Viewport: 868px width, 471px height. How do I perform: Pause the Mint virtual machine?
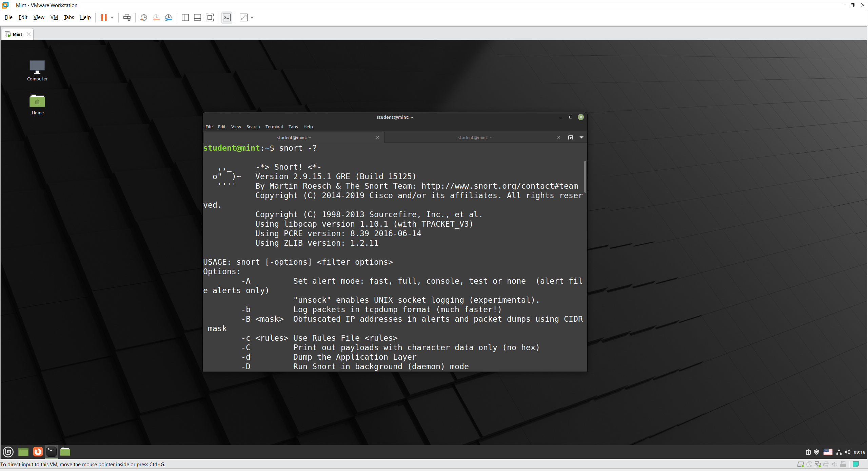point(104,17)
